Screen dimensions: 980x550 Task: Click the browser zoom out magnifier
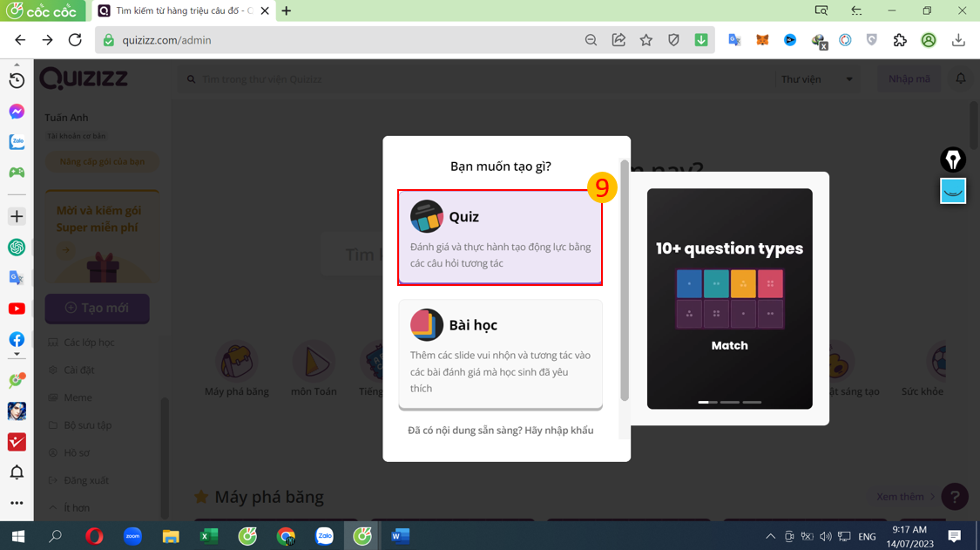[591, 40]
